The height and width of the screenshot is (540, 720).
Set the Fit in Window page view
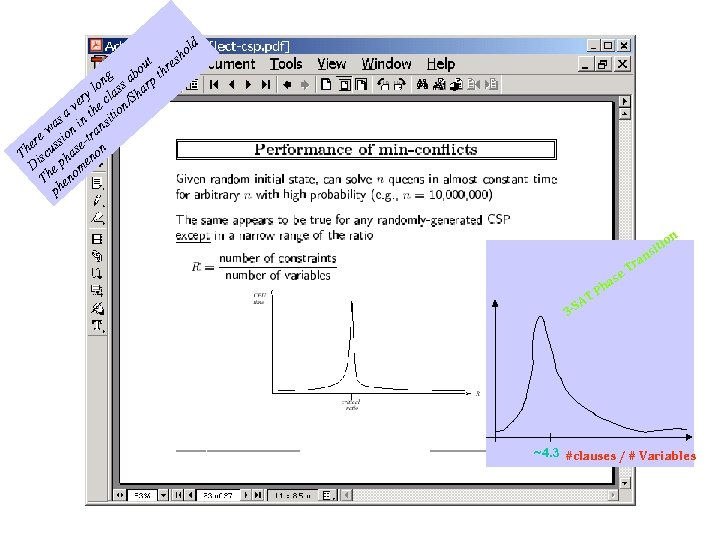[344, 84]
